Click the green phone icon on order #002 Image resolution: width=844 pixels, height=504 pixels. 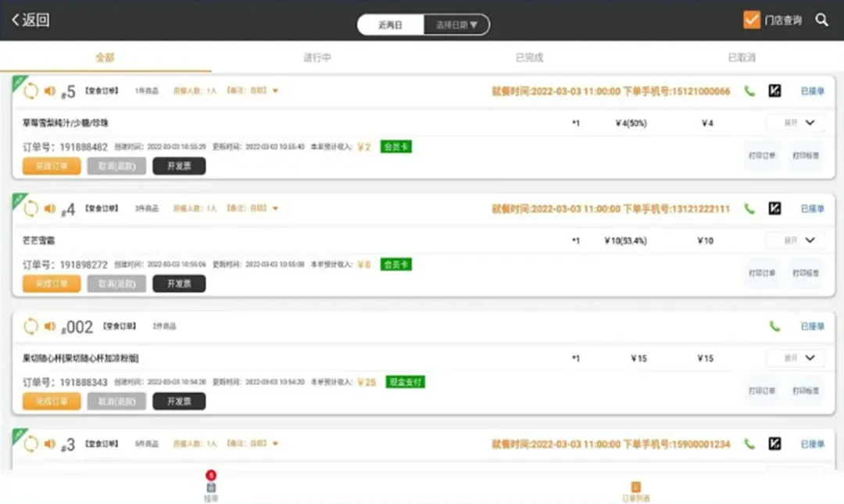[774, 327]
